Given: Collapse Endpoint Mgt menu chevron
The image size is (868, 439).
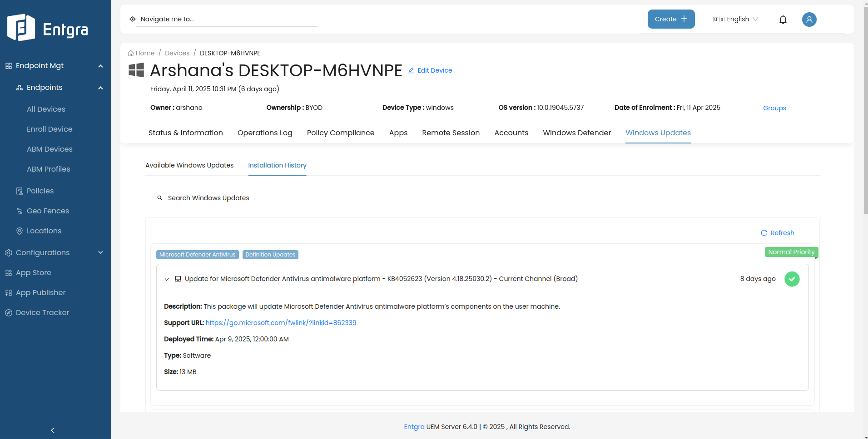Looking at the screenshot, I should click(x=101, y=66).
